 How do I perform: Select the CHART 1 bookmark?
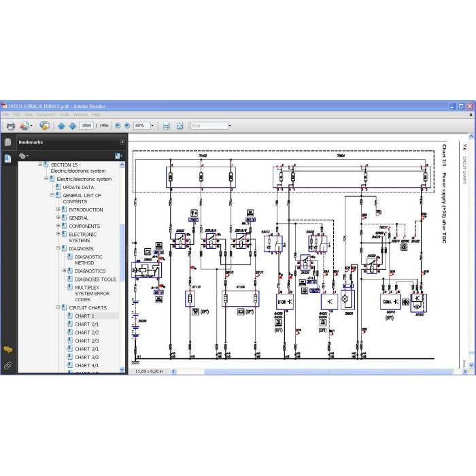pos(85,316)
